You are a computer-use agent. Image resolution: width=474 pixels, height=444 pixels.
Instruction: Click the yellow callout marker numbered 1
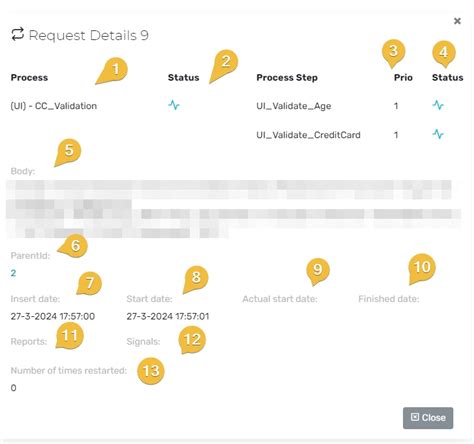coord(112,71)
